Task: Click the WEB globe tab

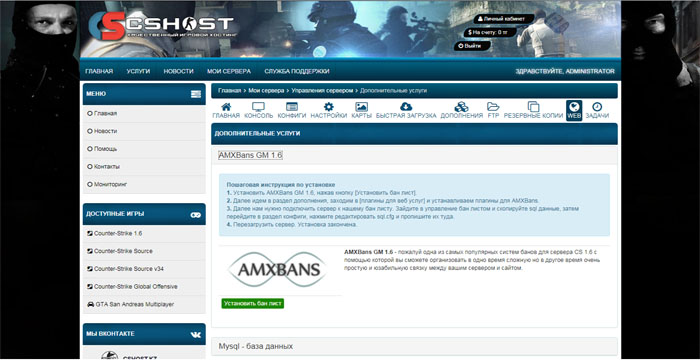Action: pos(574,110)
